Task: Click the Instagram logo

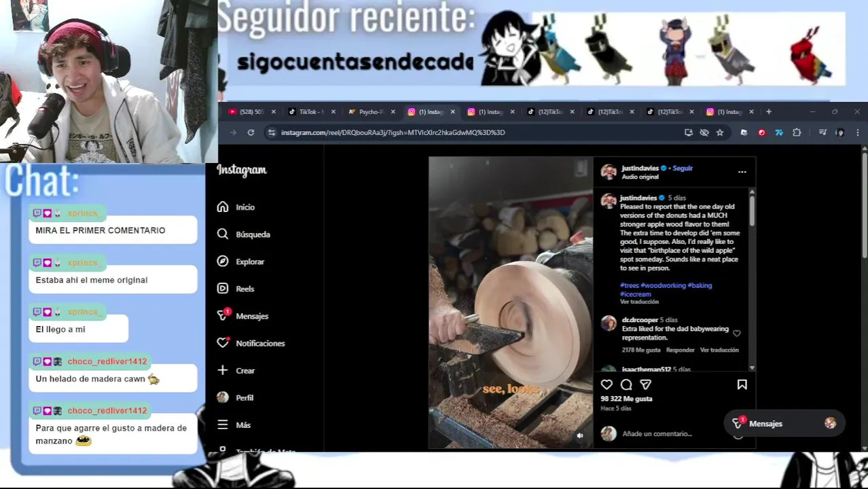Action: (242, 170)
